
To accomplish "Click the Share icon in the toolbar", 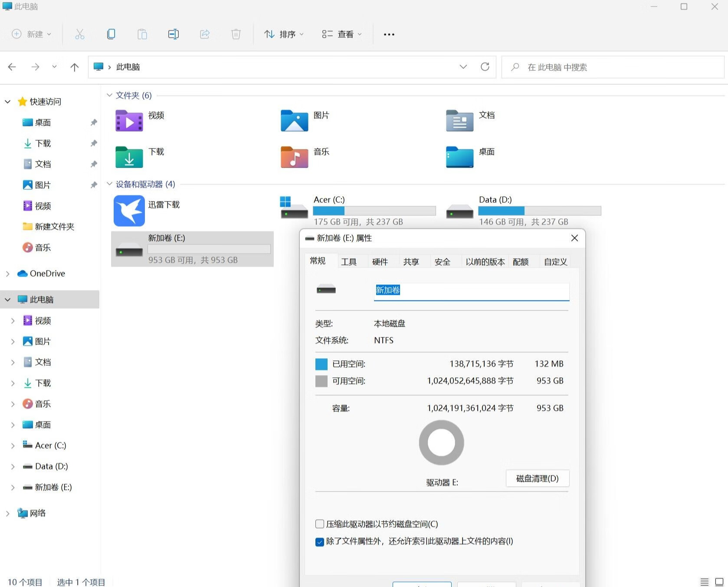I will tap(205, 34).
